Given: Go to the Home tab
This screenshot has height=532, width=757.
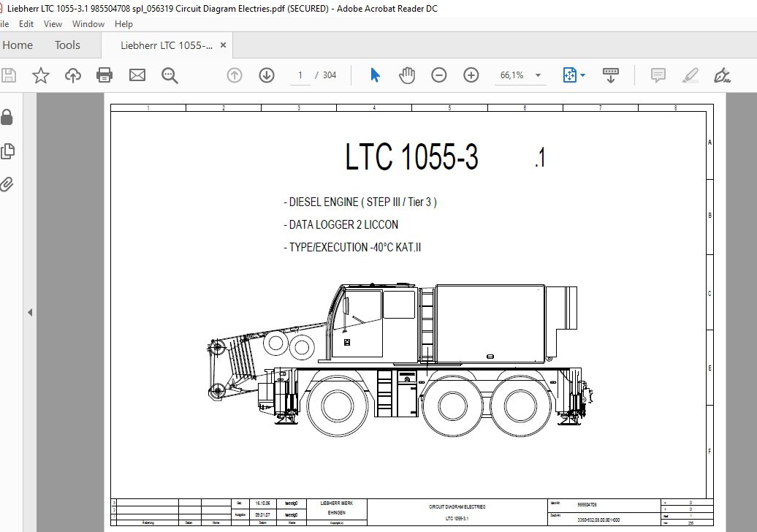Looking at the screenshot, I should click(18, 45).
